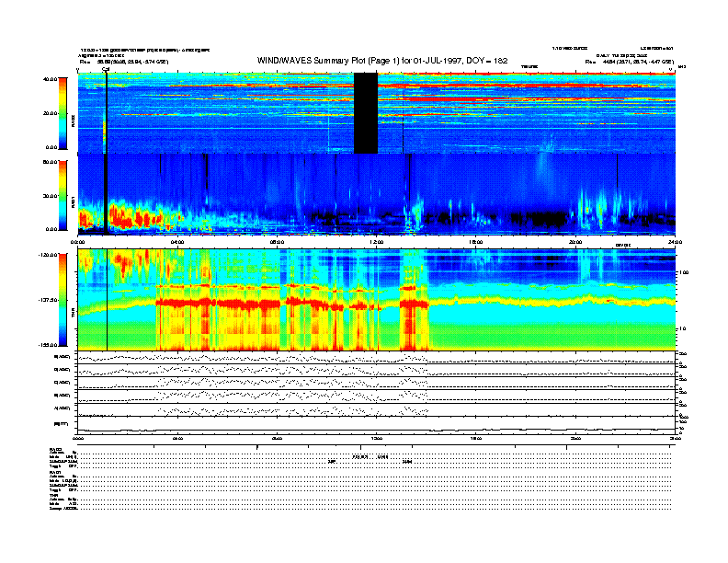Click the -120.00 label on TNR color scale

tap(48, 255)
